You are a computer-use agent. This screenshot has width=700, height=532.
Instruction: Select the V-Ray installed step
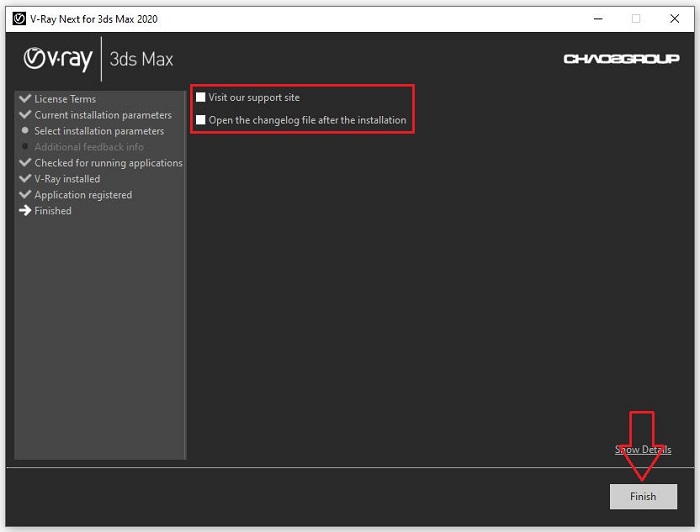click(x=67, y=179)
